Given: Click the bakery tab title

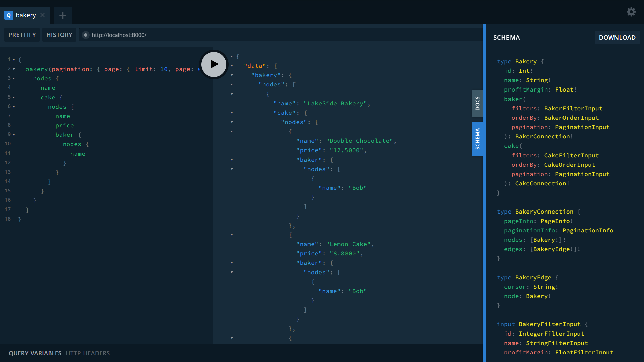Looking at the screenshot, I should pos(26,15).
